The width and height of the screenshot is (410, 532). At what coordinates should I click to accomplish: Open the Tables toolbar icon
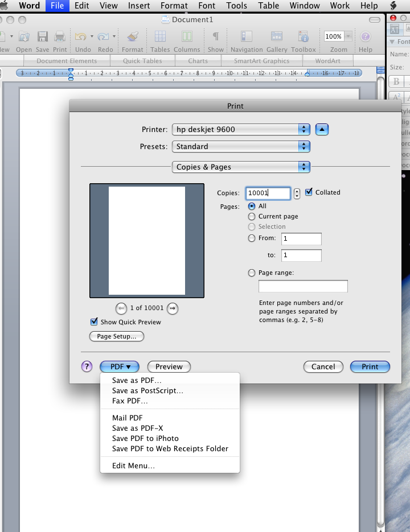160,36
